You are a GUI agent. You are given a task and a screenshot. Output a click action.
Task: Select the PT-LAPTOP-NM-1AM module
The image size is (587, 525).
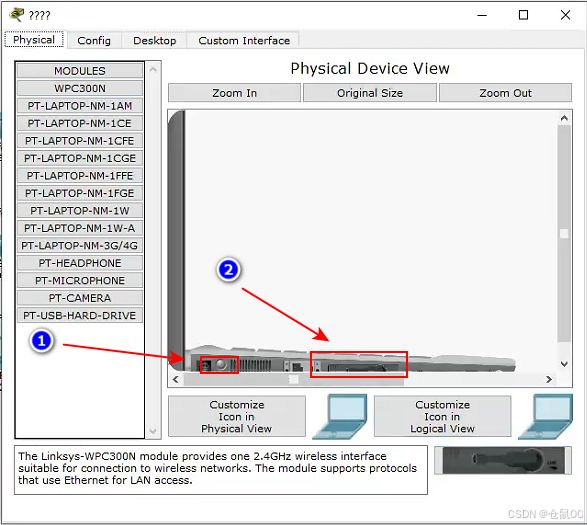80,106
